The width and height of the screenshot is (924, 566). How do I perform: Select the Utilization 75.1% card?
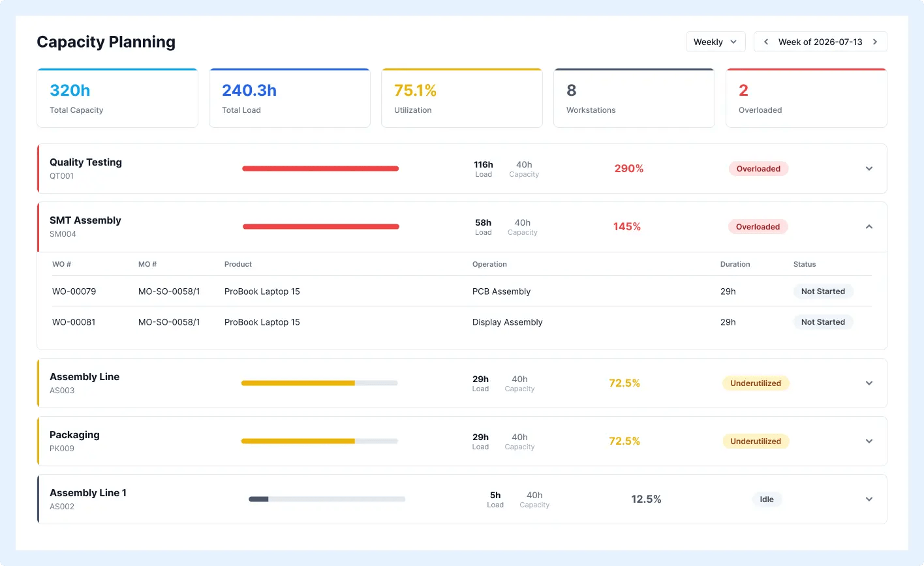[x=462, y=98]
